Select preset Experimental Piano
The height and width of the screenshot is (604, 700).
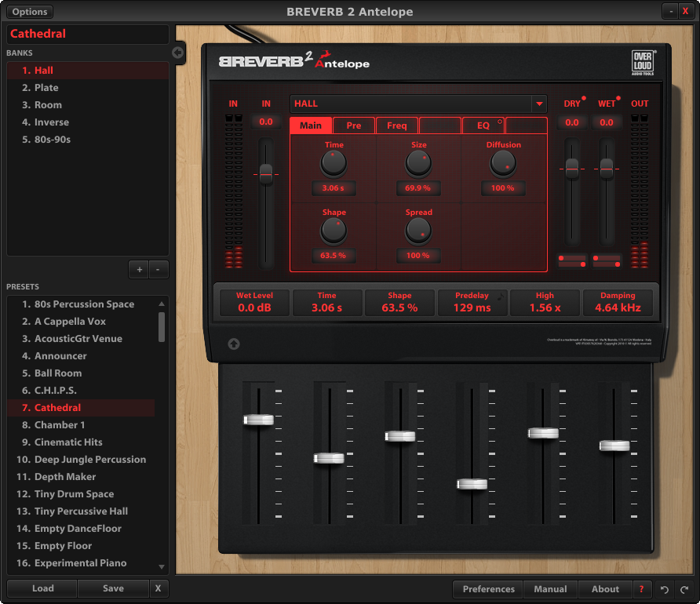click(81, 563)
